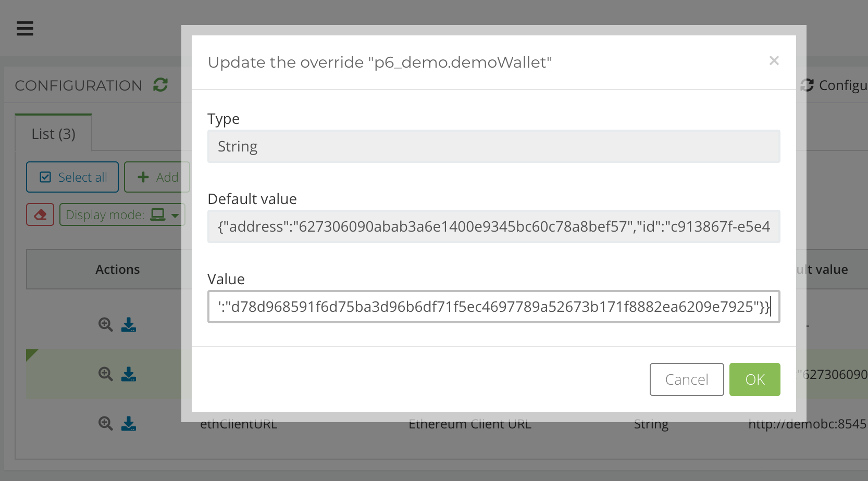Open the hamburger navigation menu
Screen dimensions: 868x481
[24, 29]
